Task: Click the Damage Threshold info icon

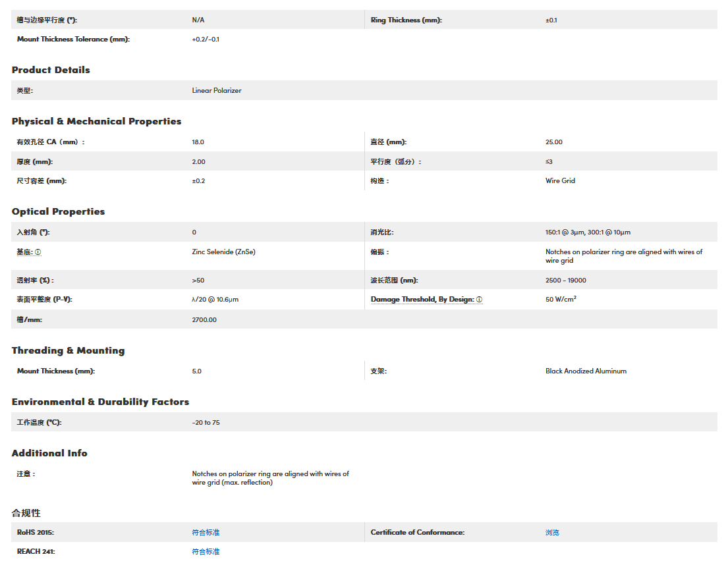Action: pos(479,300)
